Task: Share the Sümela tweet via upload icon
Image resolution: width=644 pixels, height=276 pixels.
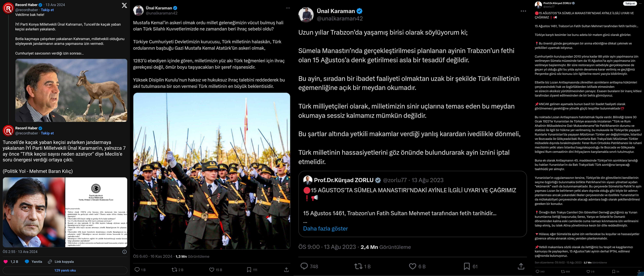Action: [521, 266]
